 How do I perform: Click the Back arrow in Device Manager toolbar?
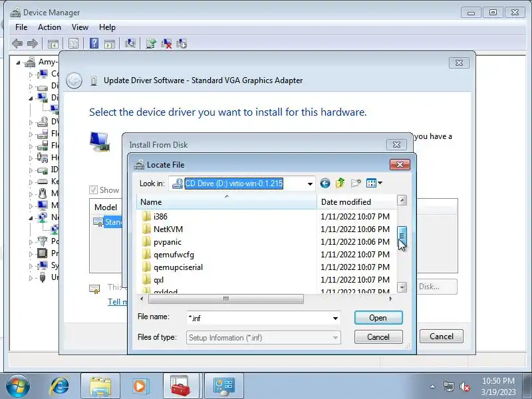17,43
